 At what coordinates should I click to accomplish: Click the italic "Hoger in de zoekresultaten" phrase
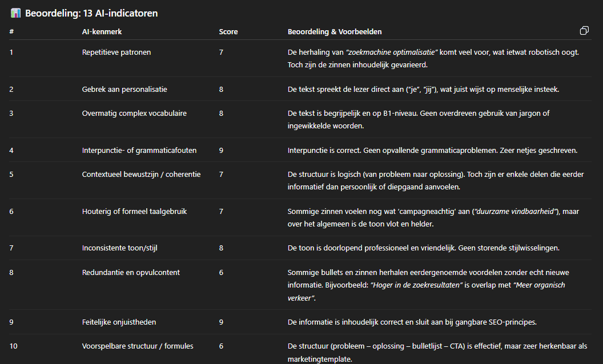tap(416, 285)
